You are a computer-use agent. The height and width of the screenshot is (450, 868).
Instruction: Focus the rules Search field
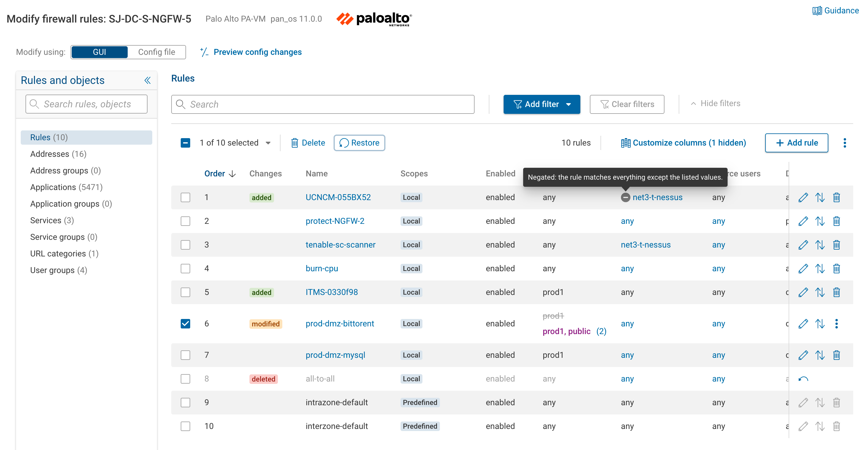tap(323, 104)
